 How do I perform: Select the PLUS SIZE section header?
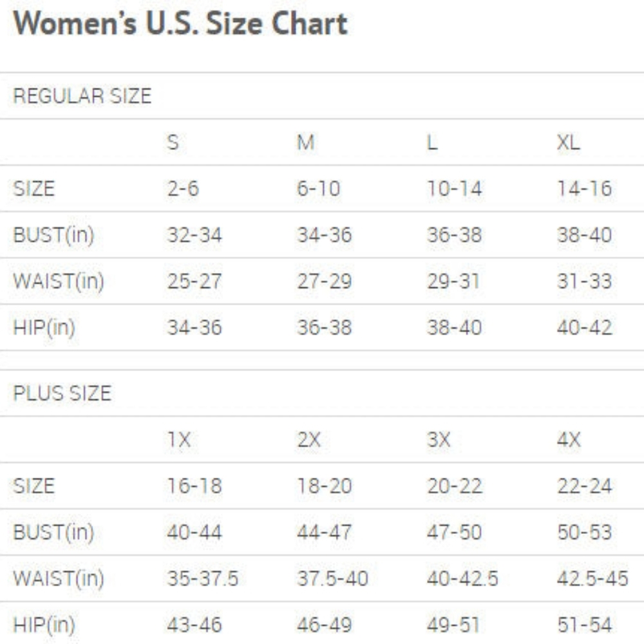tap(62, 393)
